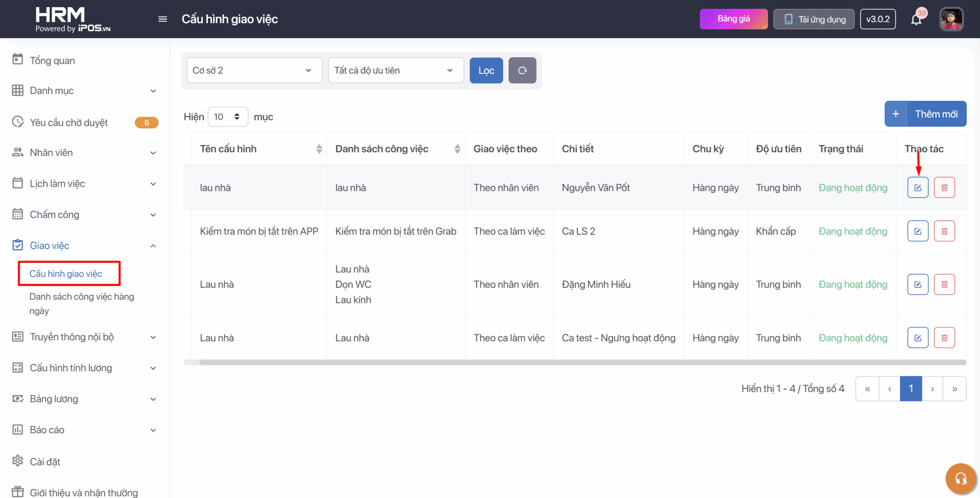Sort by Danh sách công việc column
This screenshot has height=498, width=980.
[457, 149]
